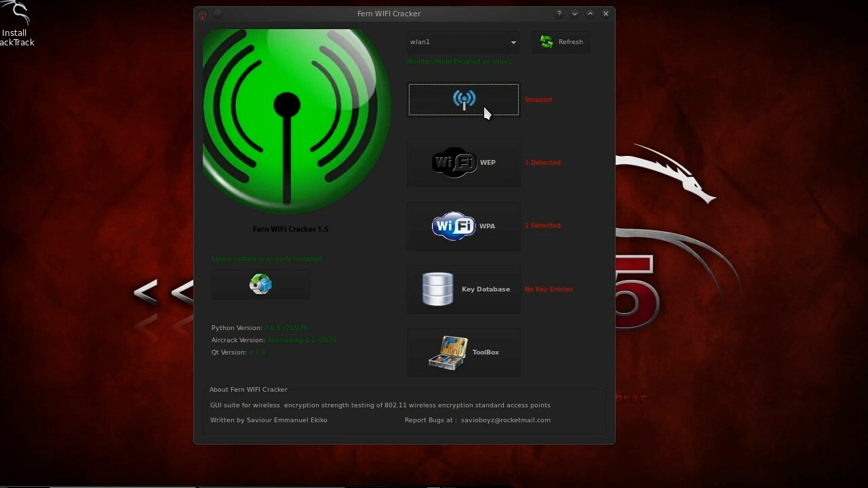Click the Python Version label
The height and width of the screenshot is (488, 868).
coord(237,328)
